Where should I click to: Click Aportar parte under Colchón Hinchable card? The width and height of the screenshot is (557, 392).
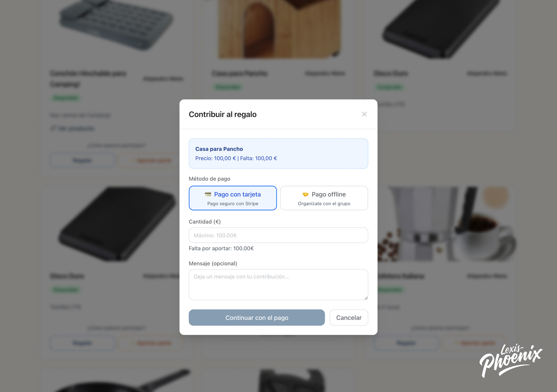point(151,160)
